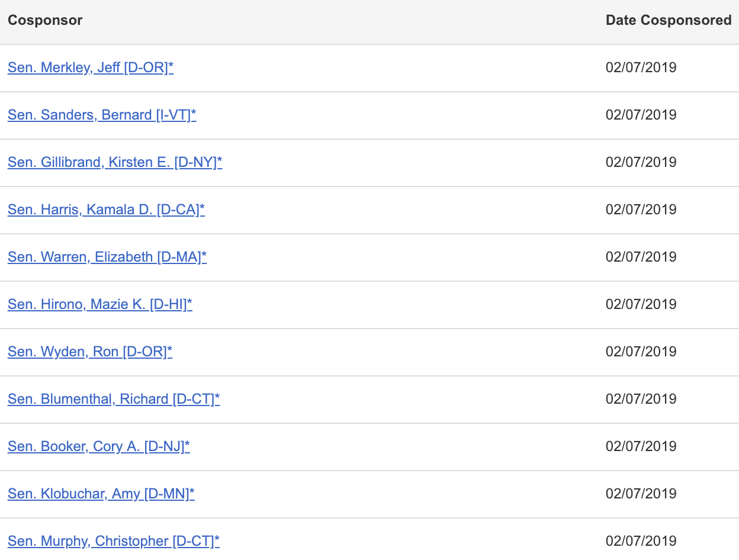Screen dimensions: 739x560
Task: Open Sen. Blumenthal, Richard [D-CT] link
Action: pyautogui.click(x=114, y=399)
